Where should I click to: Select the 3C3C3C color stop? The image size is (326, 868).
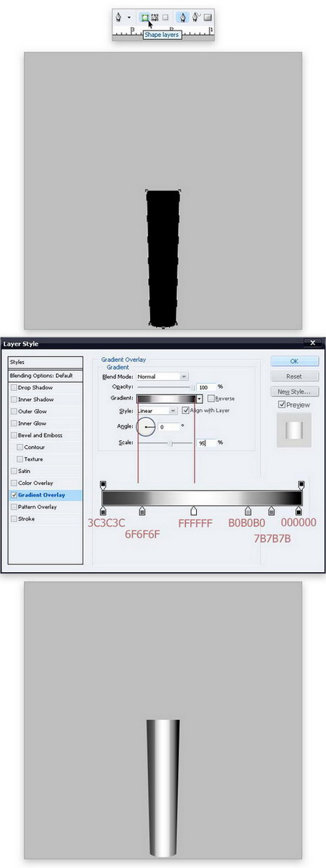(x=103, y=511)
